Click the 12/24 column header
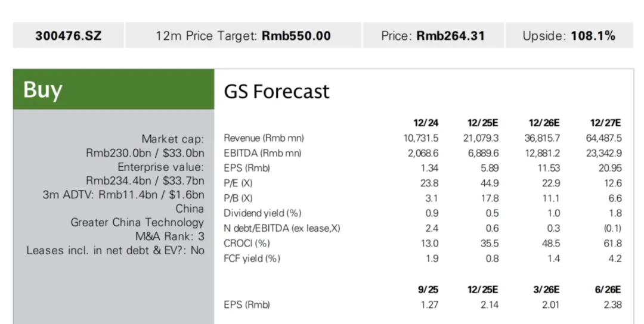 coord(426,123)
